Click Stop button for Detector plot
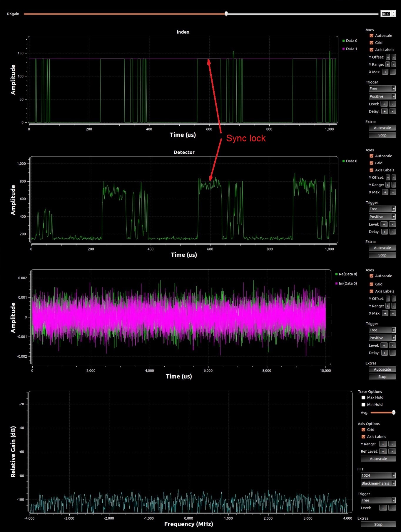The image size is (401, 532). pos(382,255)
